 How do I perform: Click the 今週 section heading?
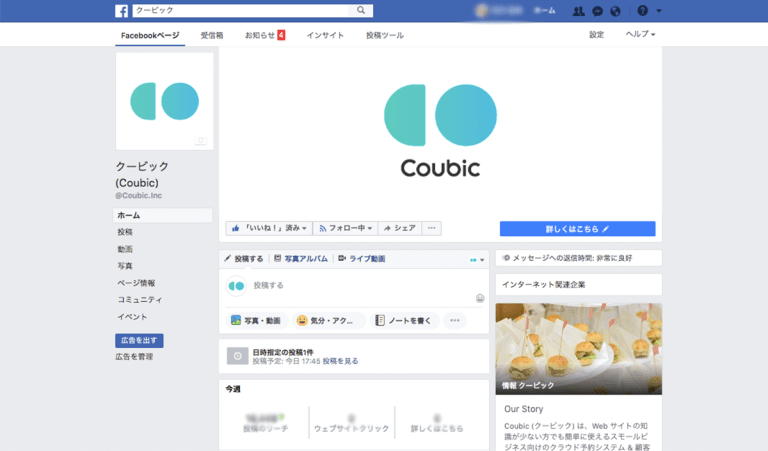point(233,389)
